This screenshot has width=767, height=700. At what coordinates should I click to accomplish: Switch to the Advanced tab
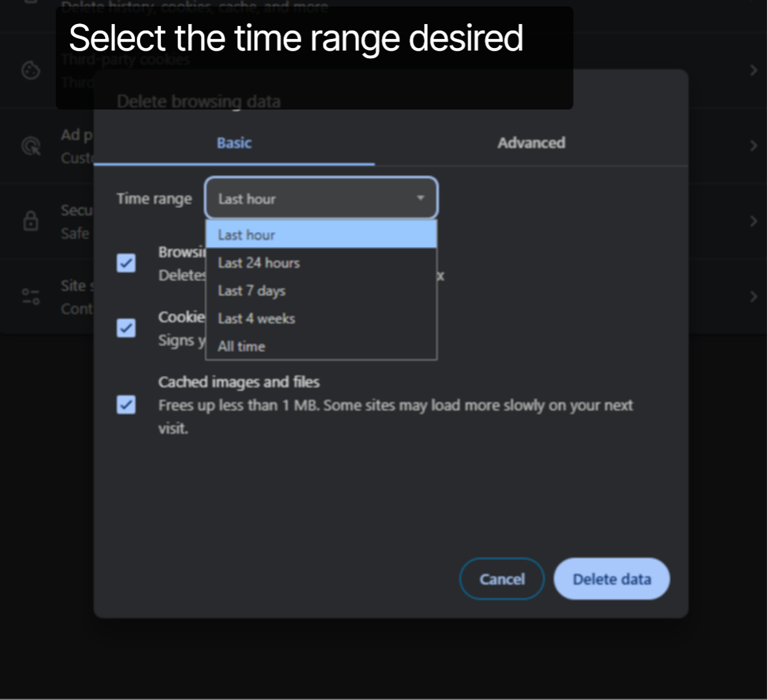(x=531, y=143)
